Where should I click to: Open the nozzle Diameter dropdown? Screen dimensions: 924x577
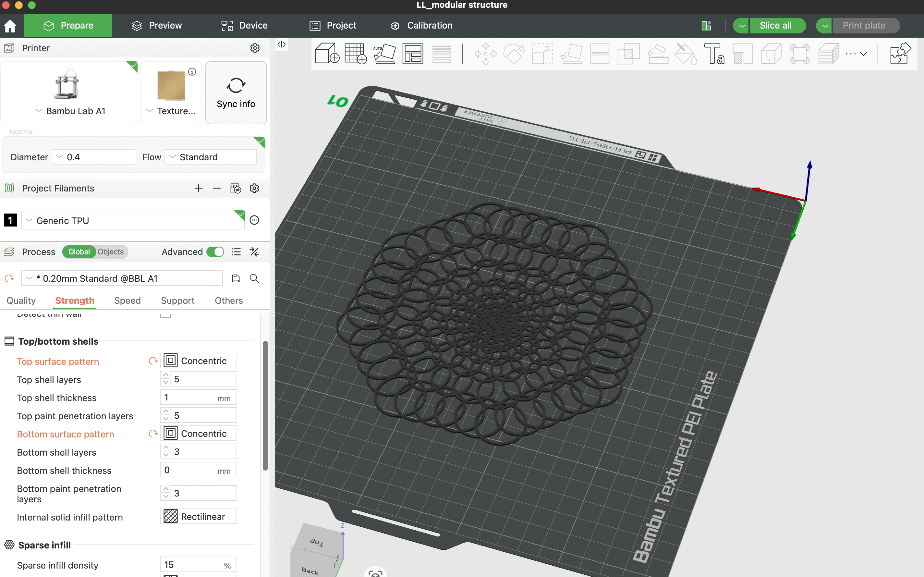click(93, 157)
